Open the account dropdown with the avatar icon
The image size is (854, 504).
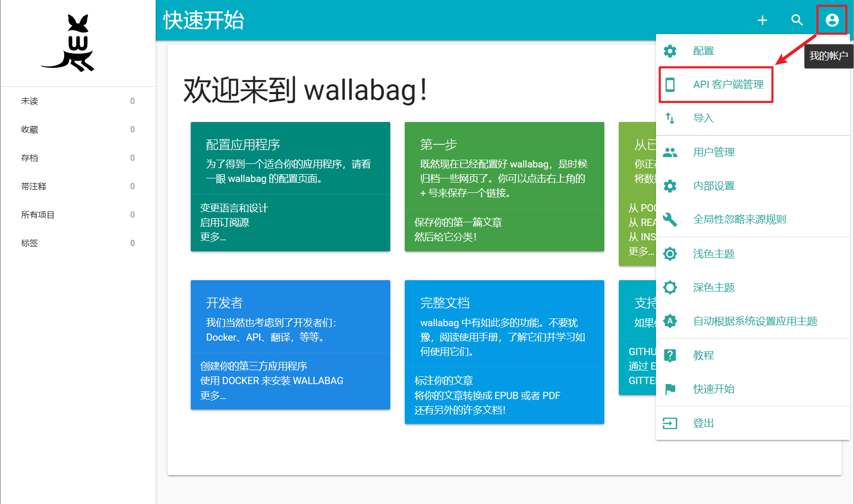[832, 20]
